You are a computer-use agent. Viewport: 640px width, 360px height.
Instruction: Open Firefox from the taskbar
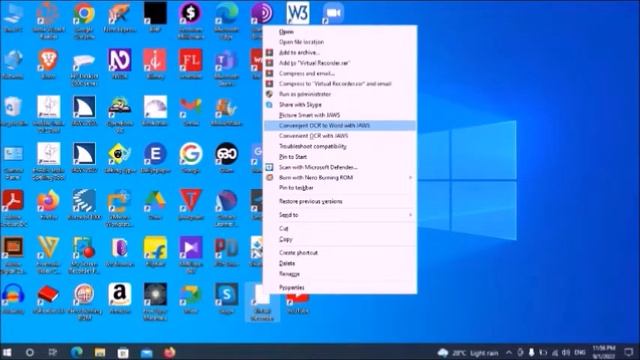tap(169, 352)
